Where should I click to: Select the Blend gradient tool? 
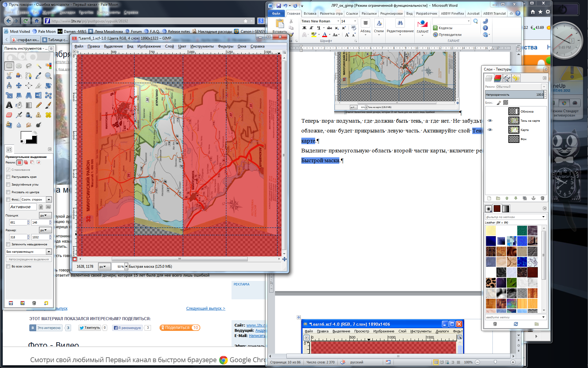(29, 105)
